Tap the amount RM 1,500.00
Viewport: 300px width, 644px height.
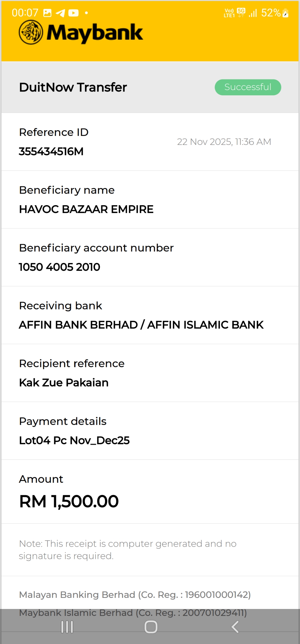pyautogui.click(x=69, y=501)
